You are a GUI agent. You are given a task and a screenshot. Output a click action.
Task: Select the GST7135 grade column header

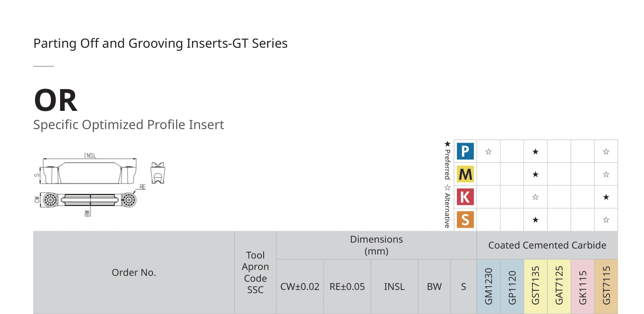pos(536,287)
